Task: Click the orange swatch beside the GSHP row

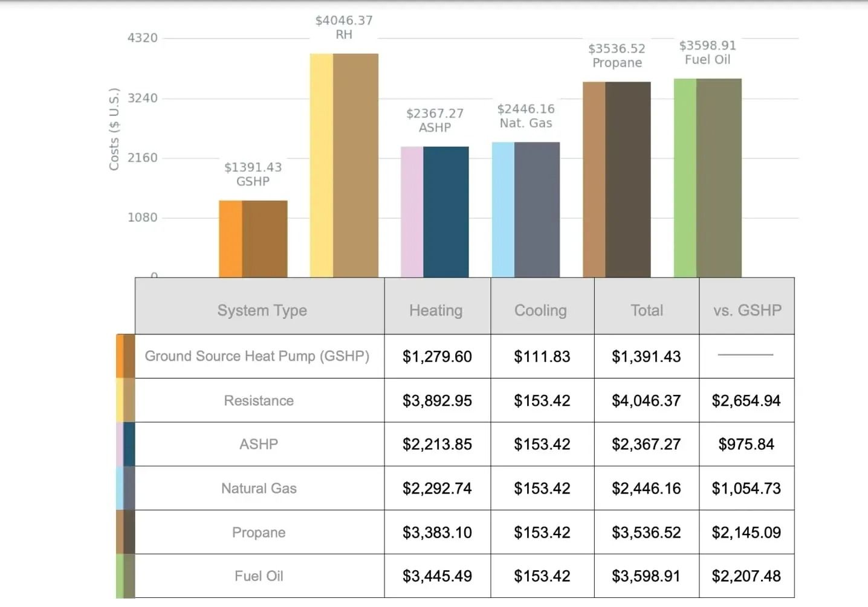Action: click(x=125, y=356)
